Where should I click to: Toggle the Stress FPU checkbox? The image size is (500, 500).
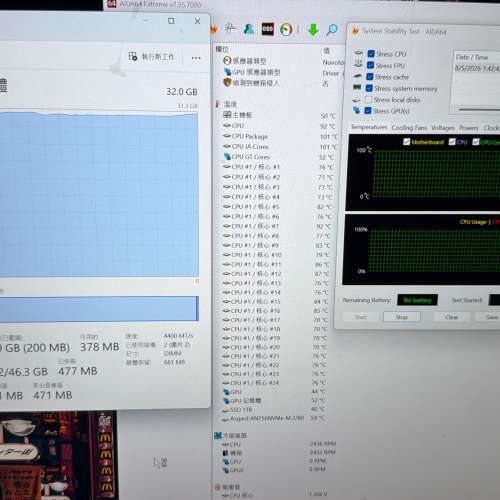[370, 65]
